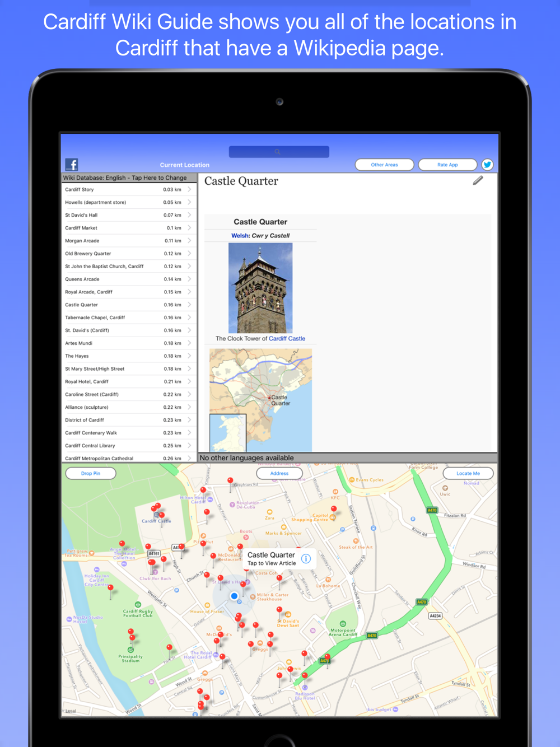Open the Clock Tower photo

pos(260,288)
